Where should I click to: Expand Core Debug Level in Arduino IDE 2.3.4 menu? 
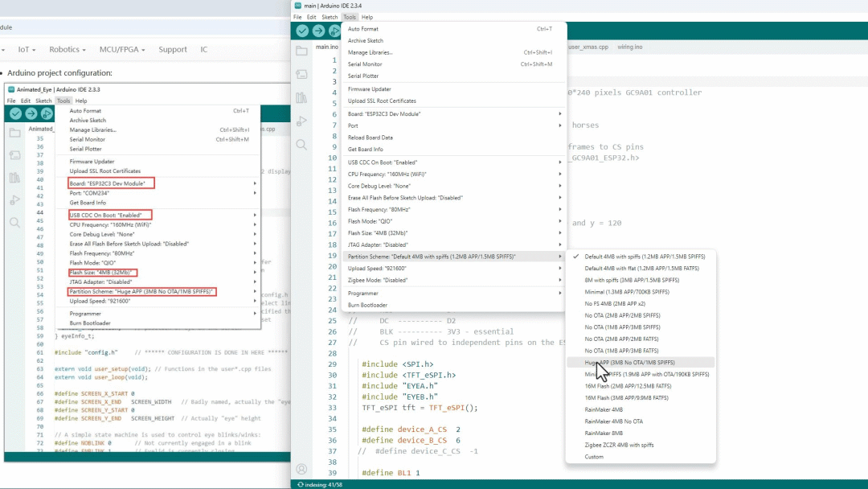pos(454,186)
